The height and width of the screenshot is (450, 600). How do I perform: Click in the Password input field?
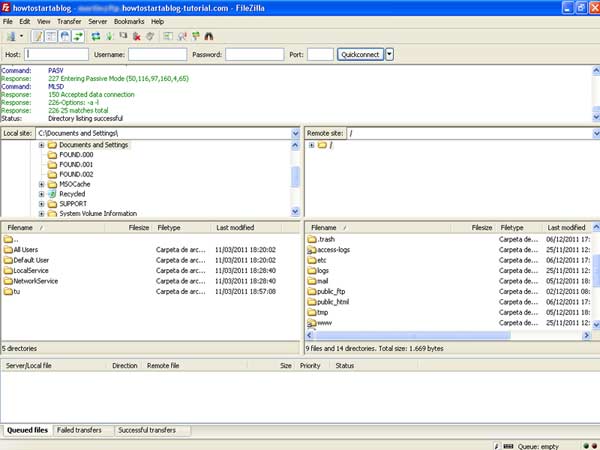[x=254, y=54]
